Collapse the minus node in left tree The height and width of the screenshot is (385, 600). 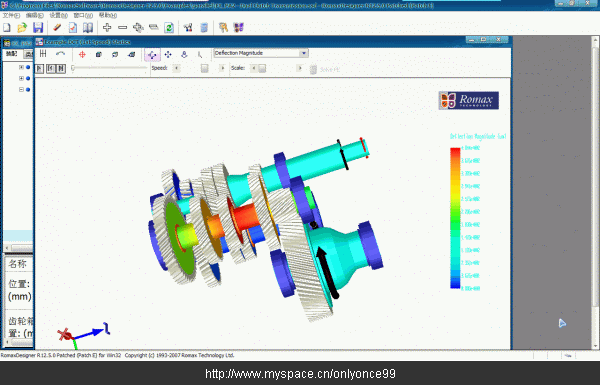pos(21,90)
